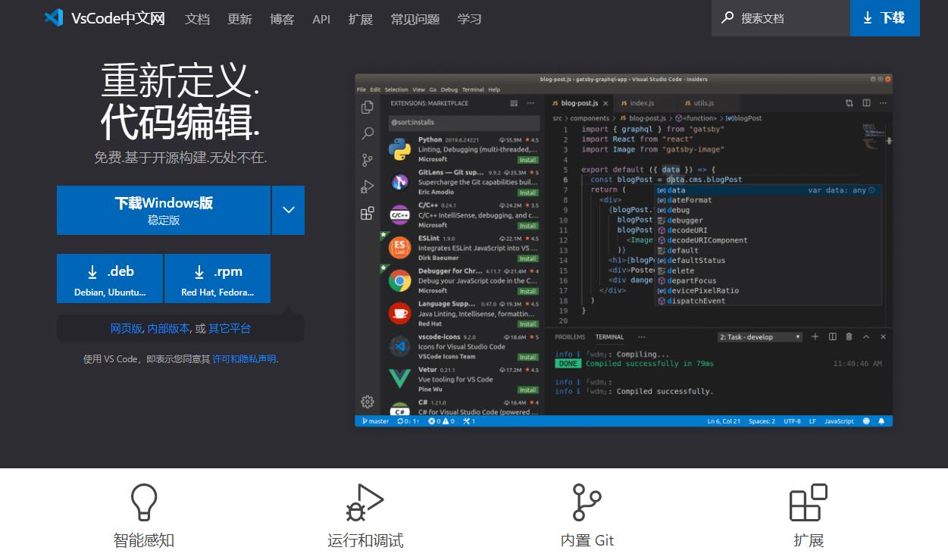Open the File menu in the VS Code screenshot
948x560 pixels.
click(361, 89)
